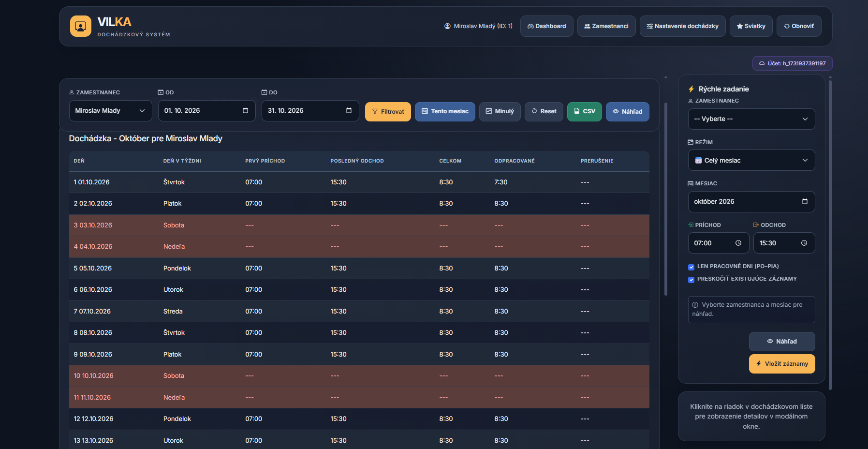Go to Zamestnanci section

tap(606, 26)
